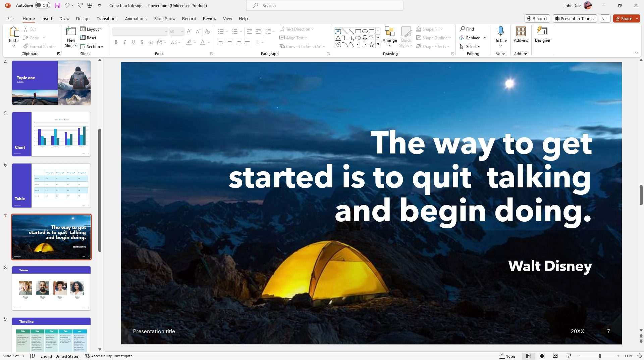Switch to Slide Sorter view

pos(542,356)
